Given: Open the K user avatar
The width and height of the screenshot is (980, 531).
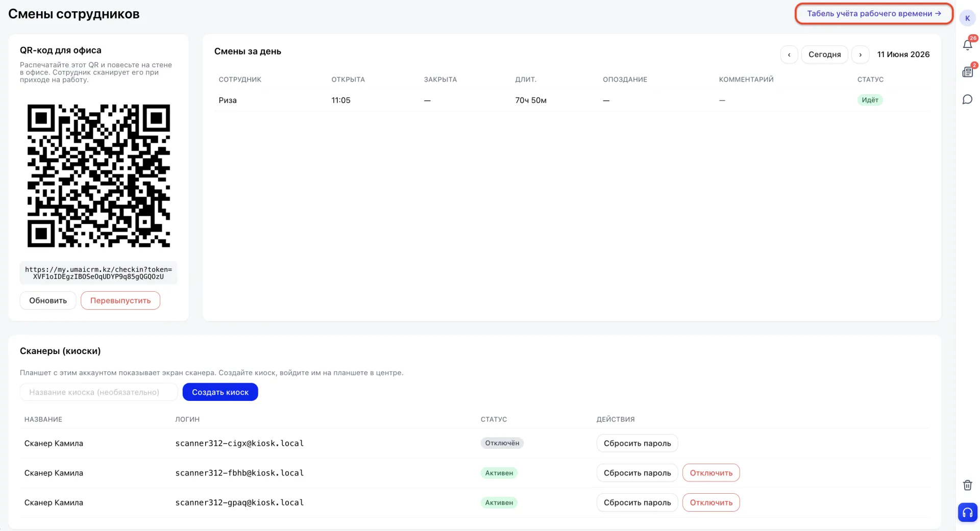Looking at the screenshot, I should click(x=967, y=18).
